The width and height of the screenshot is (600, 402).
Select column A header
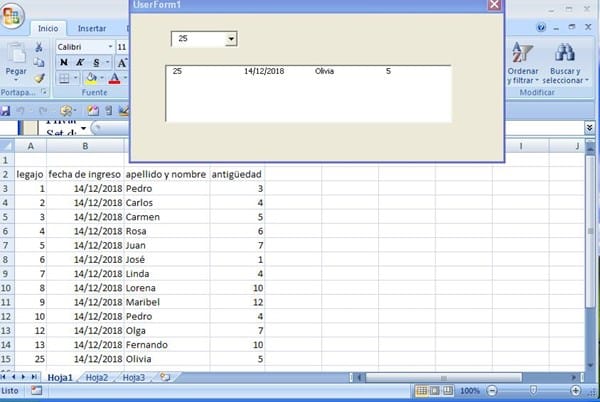pyautogui.click(x=31, y=146)
